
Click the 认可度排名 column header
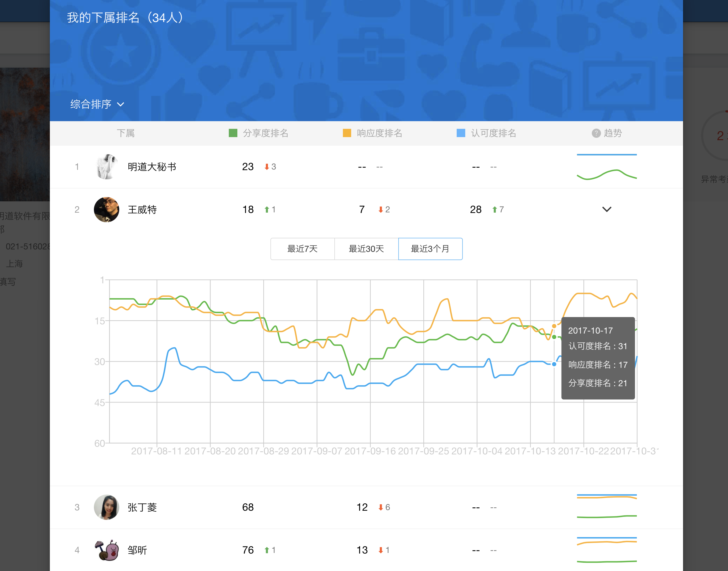pyautogui.click(x=493, y=133)
